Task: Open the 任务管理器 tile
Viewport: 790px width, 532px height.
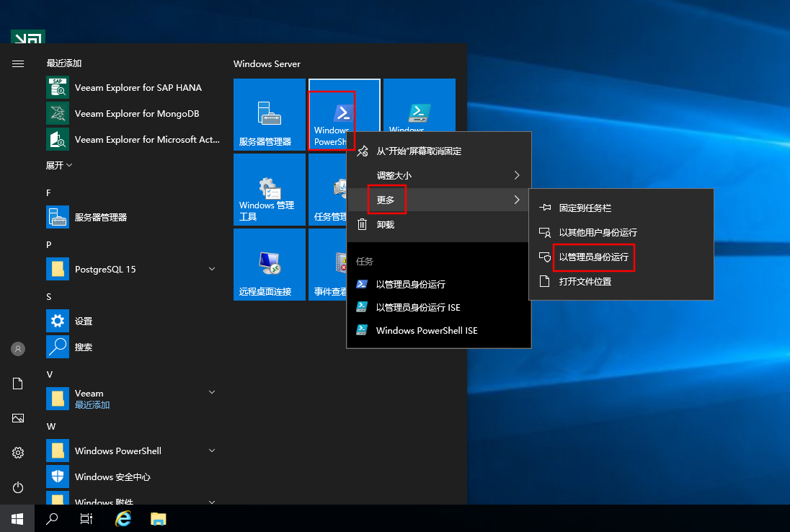Action: [x=327, y=190]
